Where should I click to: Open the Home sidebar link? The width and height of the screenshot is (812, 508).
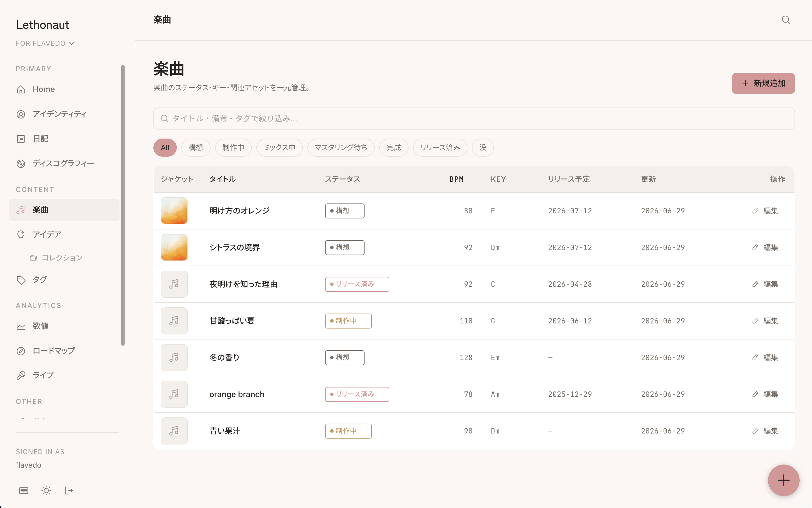coord(64,89)
